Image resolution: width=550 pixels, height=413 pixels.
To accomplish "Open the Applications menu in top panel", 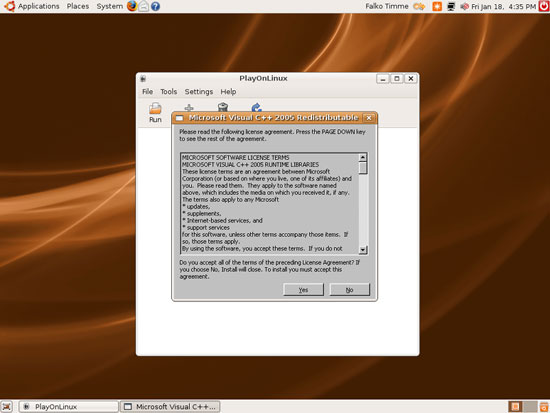I will click(x=39, y=6).
